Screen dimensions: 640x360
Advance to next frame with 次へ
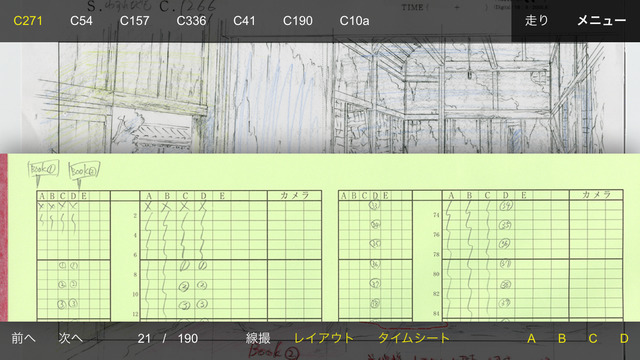71,338
